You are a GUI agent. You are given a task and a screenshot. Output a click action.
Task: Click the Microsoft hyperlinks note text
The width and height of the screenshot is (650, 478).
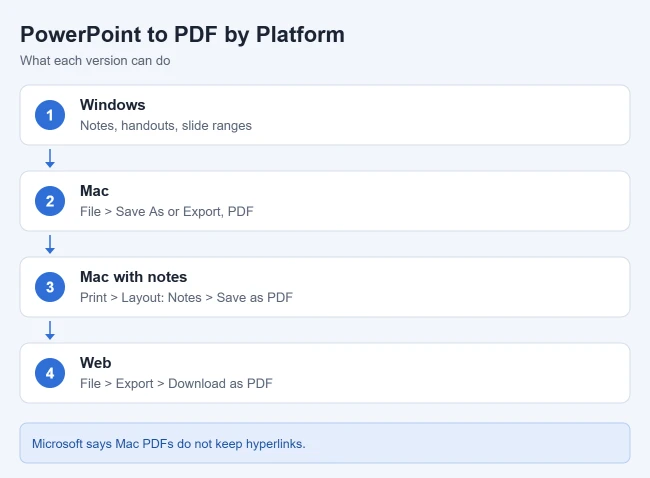click(x=169, y=444)
